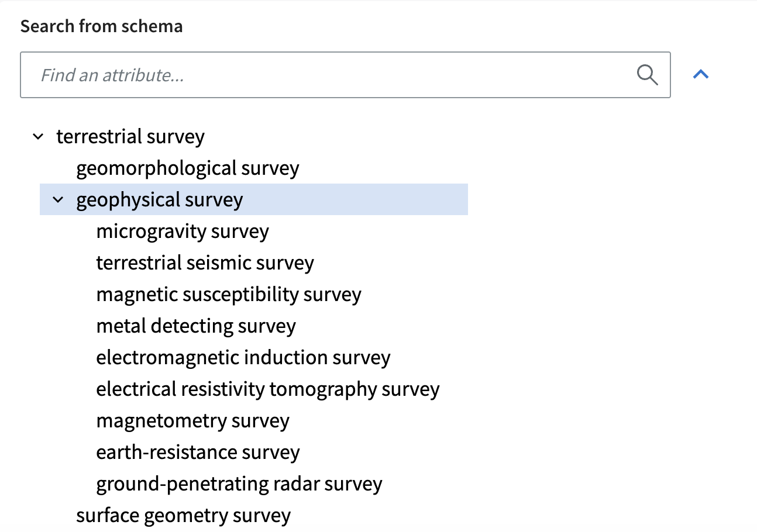This screenshot has height=532, width=757.
Task: Click the magnifying glass search icon
Action: [647, 75]
